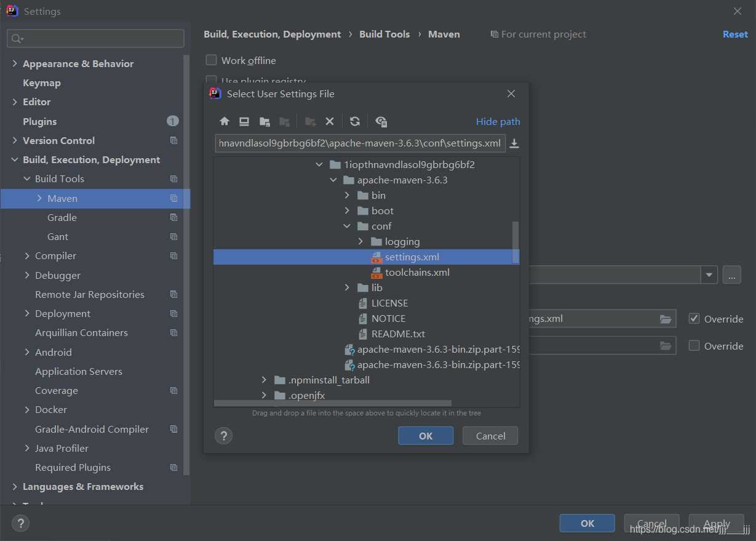This screenshot has height=541, width=756.
Task: Click the Desktop directory toolbar icon
Action: [x=244, y=121]
